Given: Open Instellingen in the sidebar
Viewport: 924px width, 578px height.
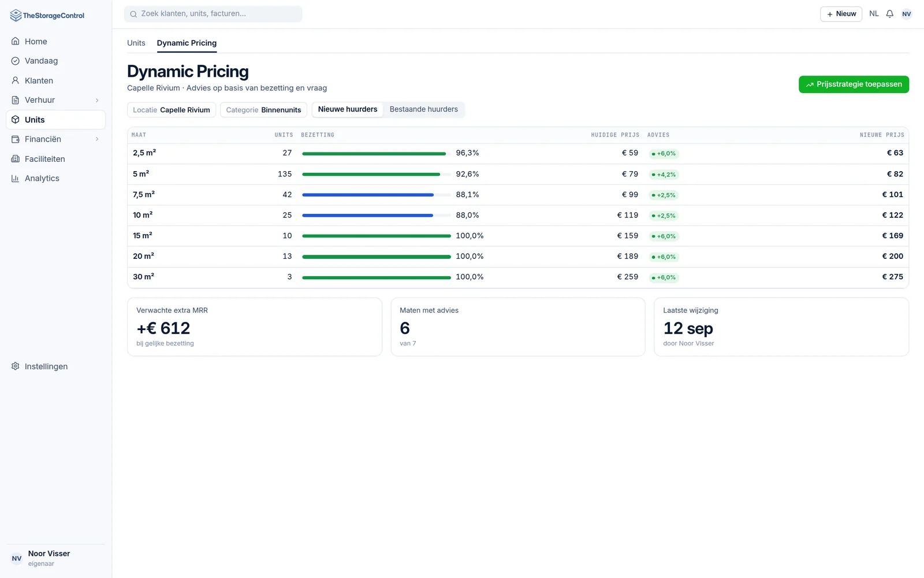Looking at the screenshot, I should 55,366.
